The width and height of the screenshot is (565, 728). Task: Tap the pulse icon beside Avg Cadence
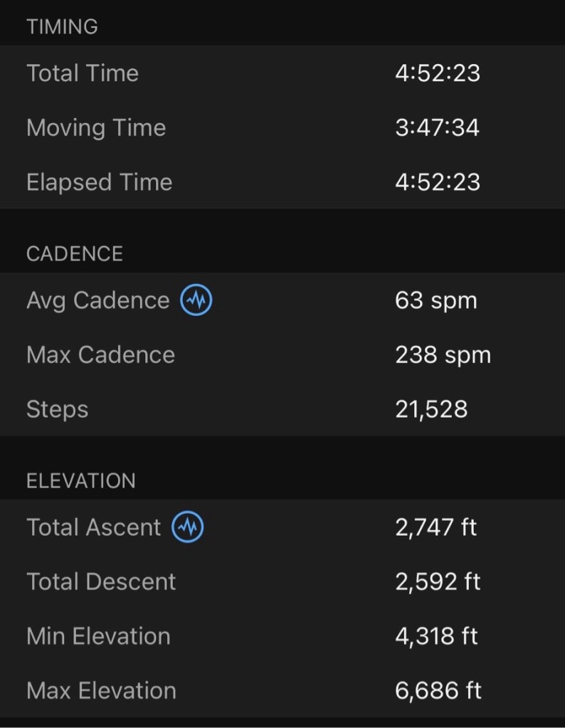pos(196,300)
